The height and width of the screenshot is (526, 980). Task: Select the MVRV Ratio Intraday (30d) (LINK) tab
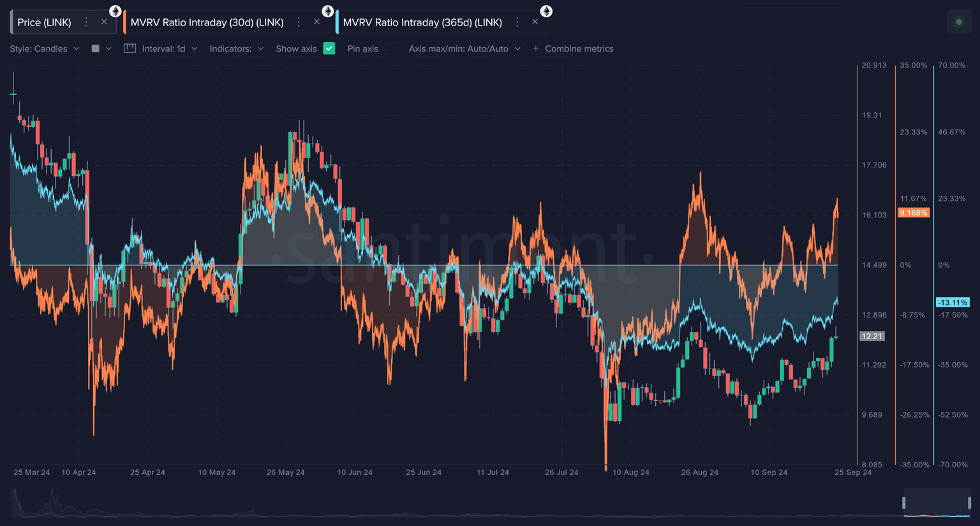(207, 22)
